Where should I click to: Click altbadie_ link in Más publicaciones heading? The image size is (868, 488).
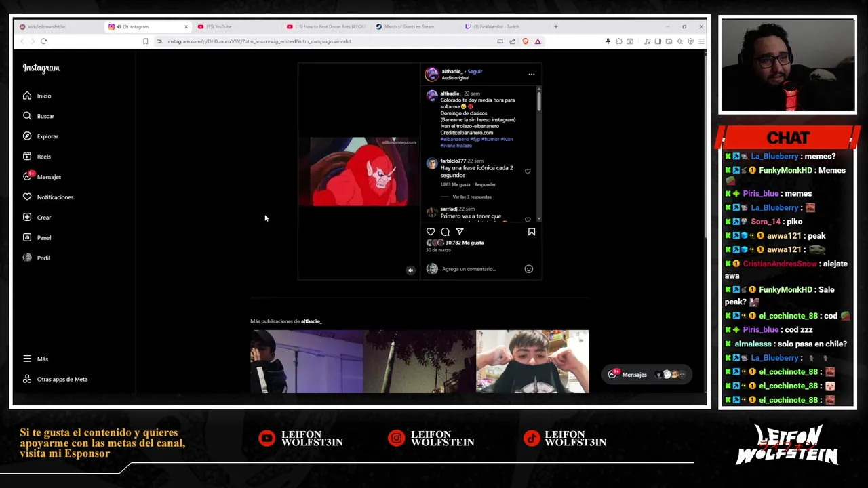point(311,321)
